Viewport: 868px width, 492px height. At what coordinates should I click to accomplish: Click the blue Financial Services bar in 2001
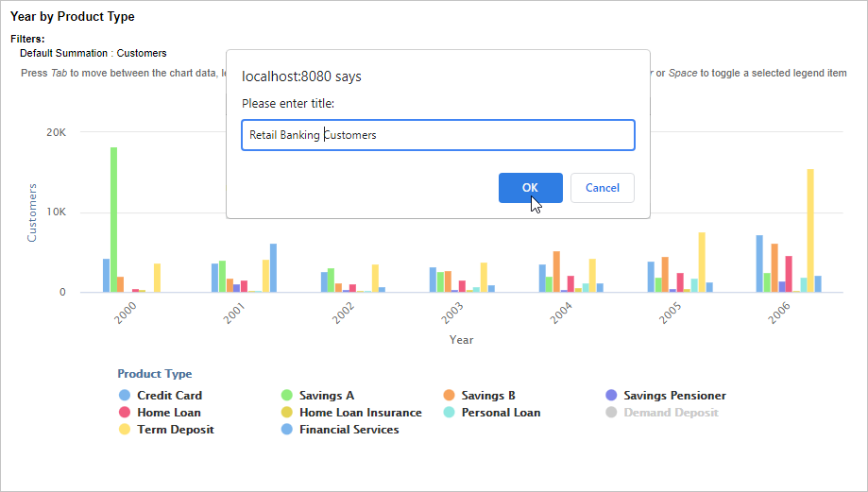pyautogui.click(x=273, y=267)
